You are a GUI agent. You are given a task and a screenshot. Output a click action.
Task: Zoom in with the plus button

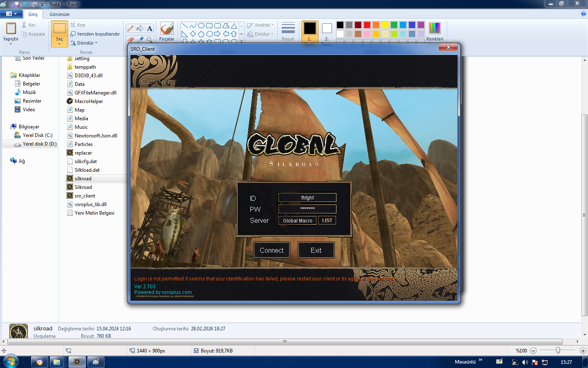tap(583, 351)
